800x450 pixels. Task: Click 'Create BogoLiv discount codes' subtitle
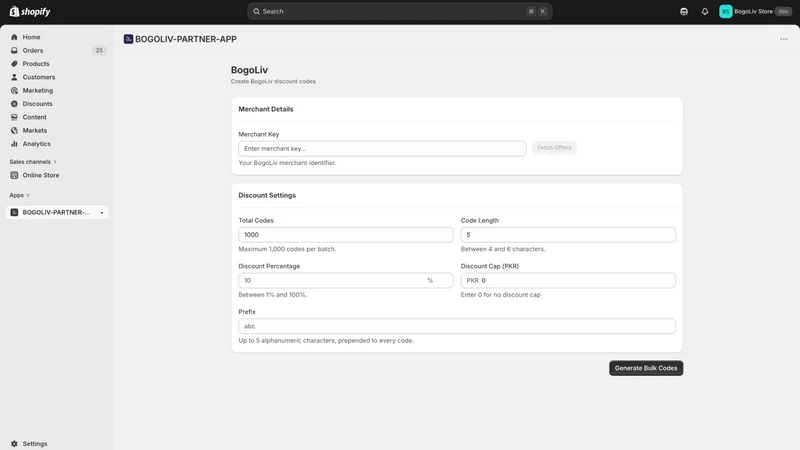point(273,82)
